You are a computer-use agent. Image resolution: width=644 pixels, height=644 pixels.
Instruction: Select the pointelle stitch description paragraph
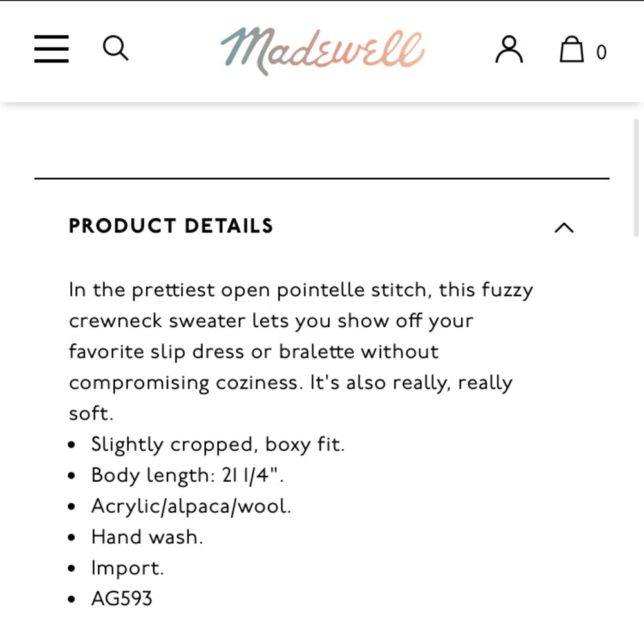[301, 352]
